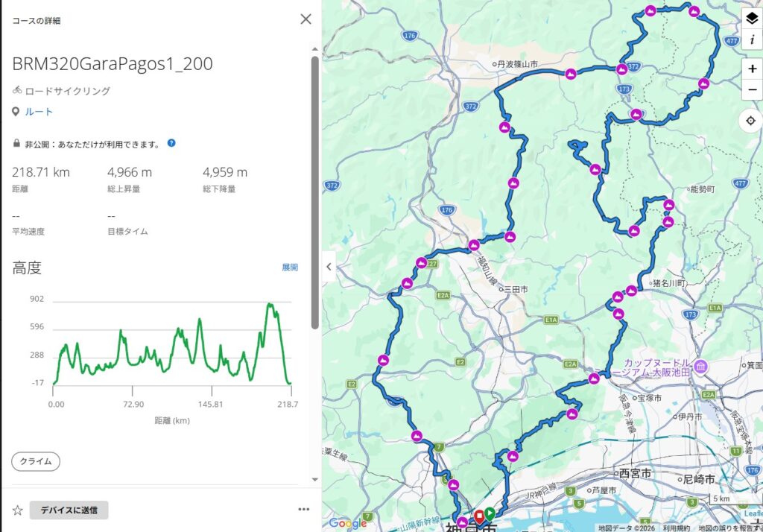
Task: Open the ルート link
Action: click(39, 112)
